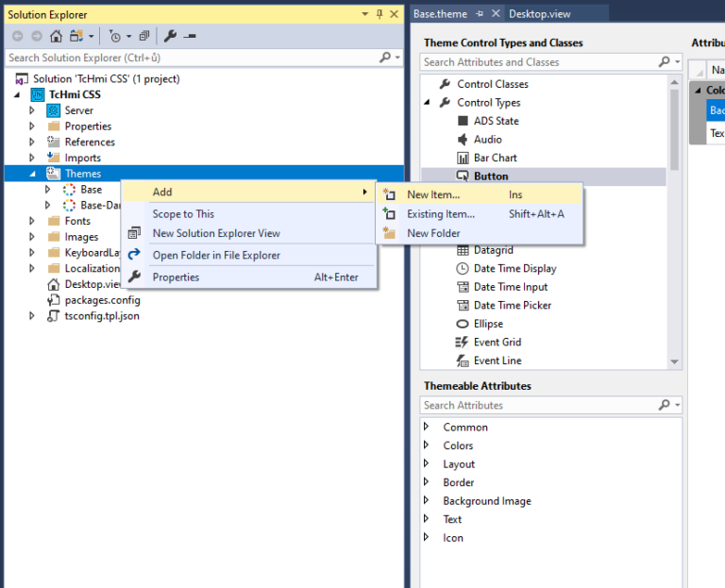The height and width of the screenshot is (588, 725).
Task: Select the Bar Chart control type
Action: point(495,158)
